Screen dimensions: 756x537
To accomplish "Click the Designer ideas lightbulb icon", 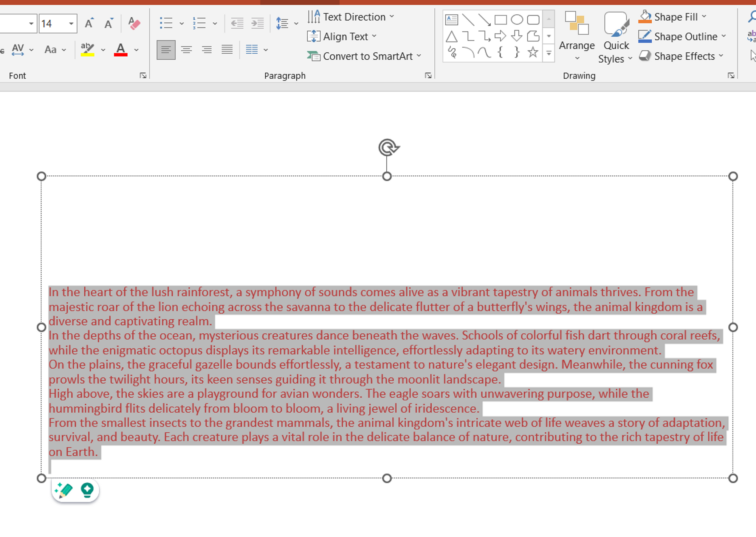I will [x=87, y=490].
